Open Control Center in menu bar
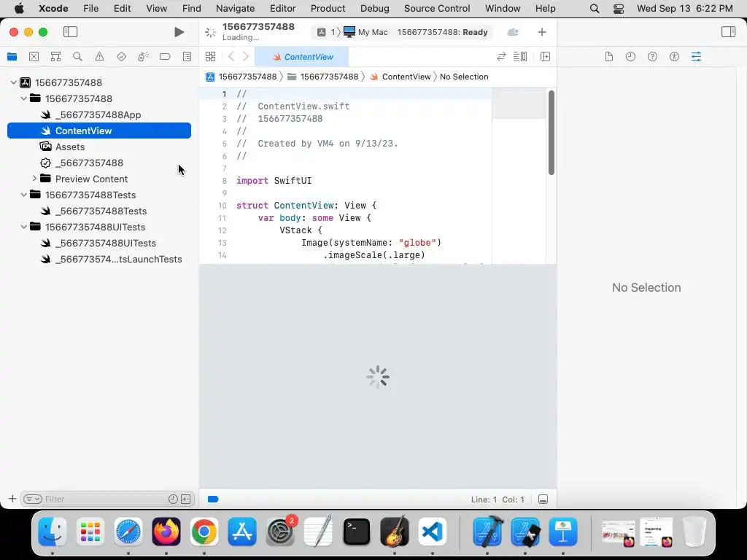 619,8
